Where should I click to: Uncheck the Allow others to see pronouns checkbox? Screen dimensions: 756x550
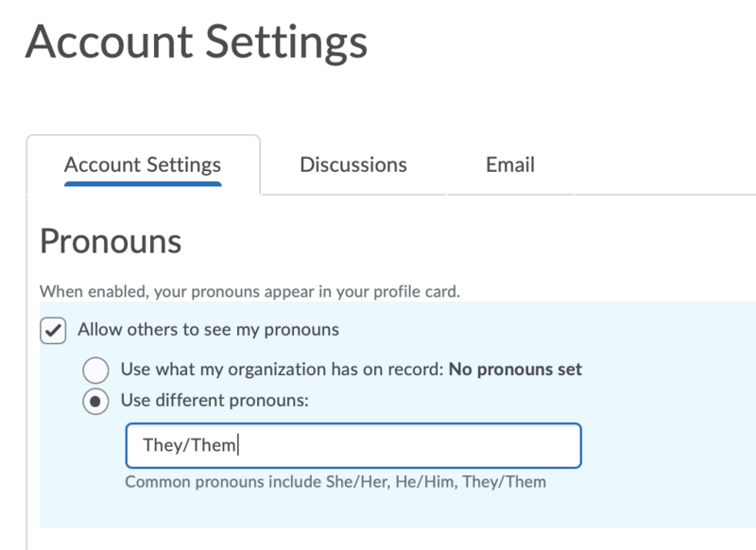point(54,331)
